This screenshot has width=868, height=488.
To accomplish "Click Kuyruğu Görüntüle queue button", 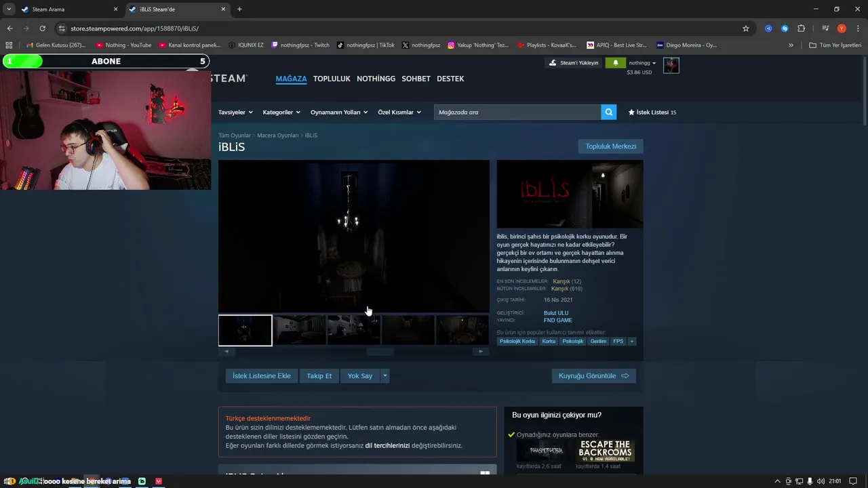I will [x=594, y=376].
